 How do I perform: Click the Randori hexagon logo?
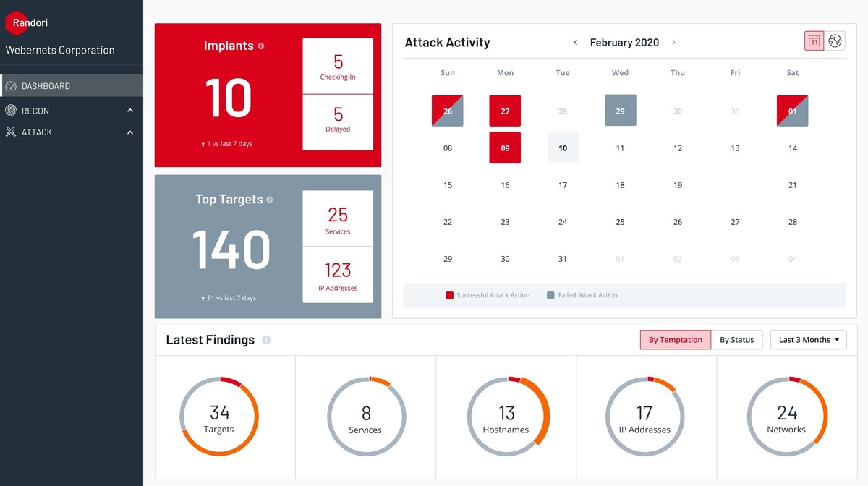17,23
